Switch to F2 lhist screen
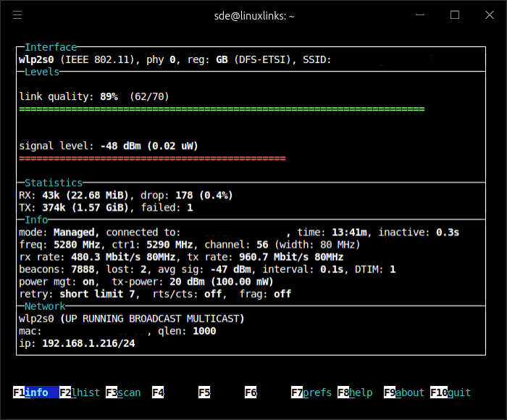The image size is (507, 420). [80, 392]
